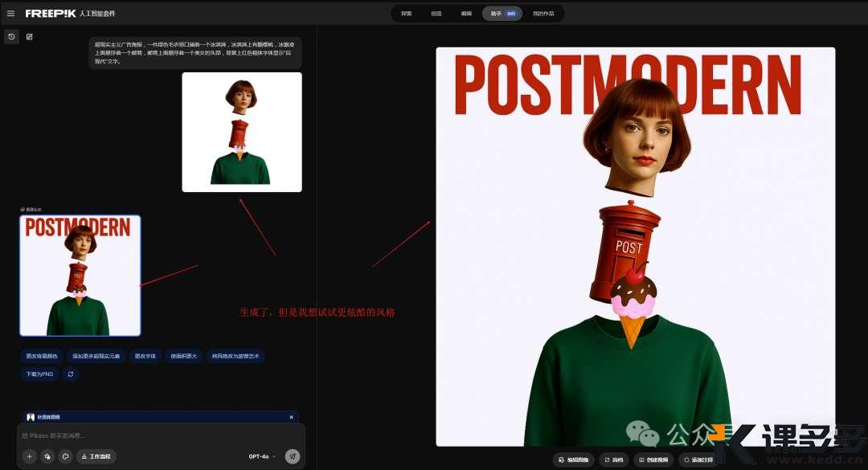Click the plus icon to add an attachment
This screenshot has height=470, width=868.
tap(29, 456)
